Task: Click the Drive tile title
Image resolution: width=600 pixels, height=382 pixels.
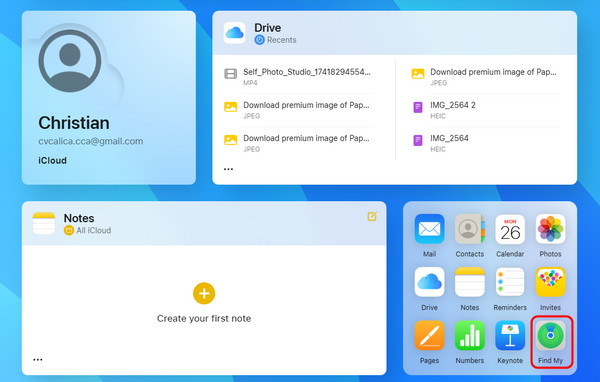Action: point(267,28)
